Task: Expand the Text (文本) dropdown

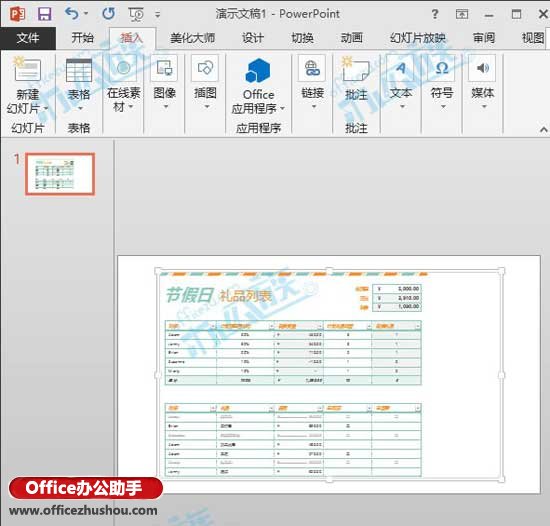Action: [401, 83]
